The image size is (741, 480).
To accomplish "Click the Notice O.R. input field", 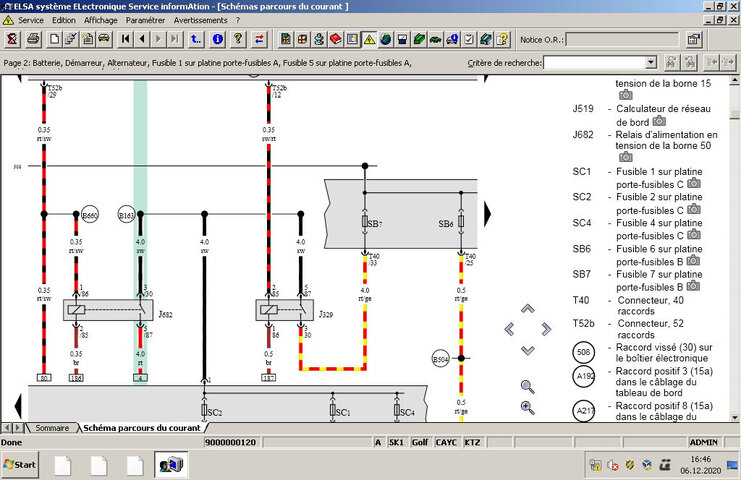I will click(622, 40).
